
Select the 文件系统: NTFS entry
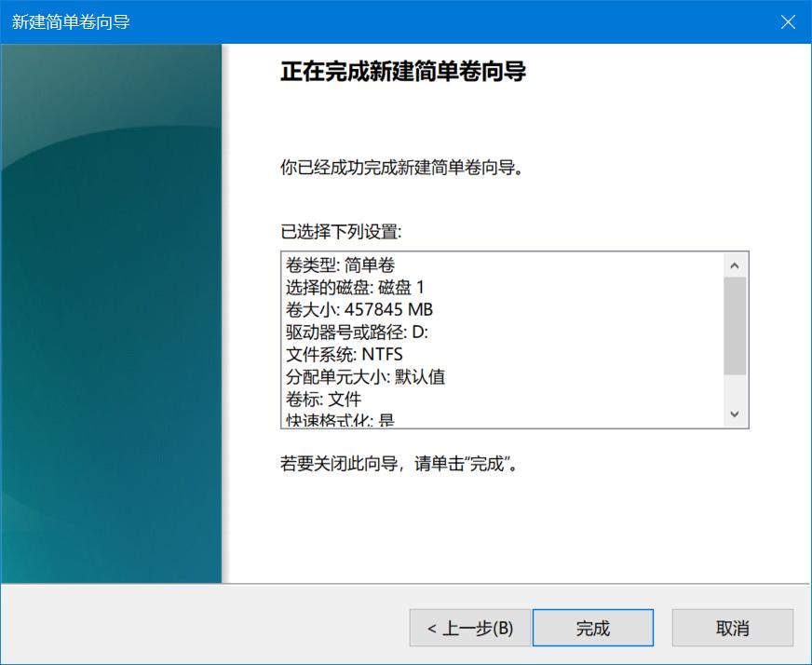click(x=349, y=354)
